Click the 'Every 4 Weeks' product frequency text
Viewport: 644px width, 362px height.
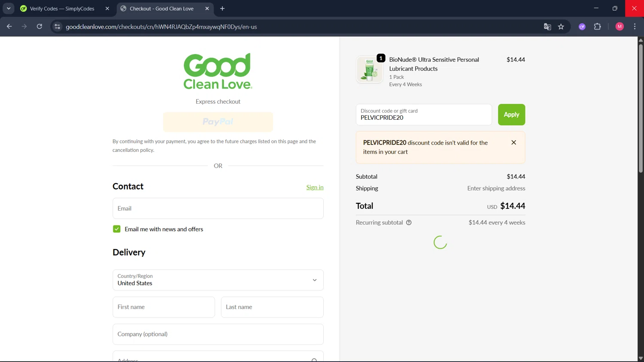coord(405,84)
